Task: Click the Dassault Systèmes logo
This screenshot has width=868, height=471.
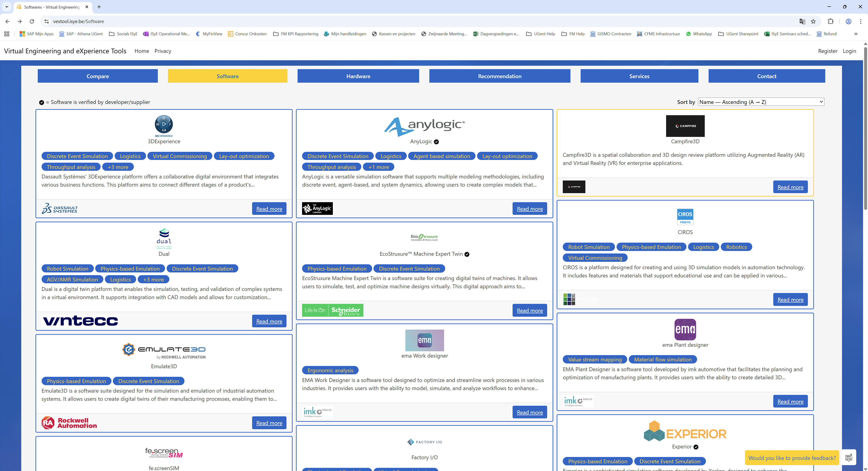Action: coord(59,209)
